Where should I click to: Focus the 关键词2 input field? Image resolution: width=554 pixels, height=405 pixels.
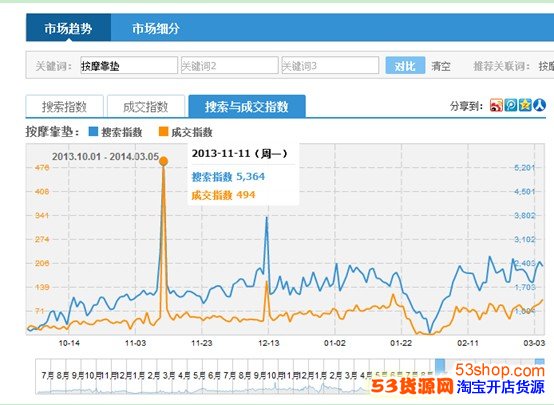(x=230, y=65)
